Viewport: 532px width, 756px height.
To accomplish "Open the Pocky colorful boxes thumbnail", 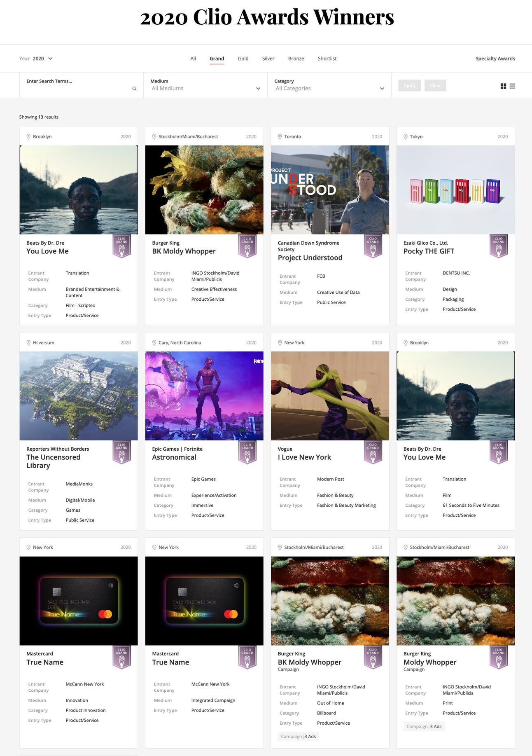I will click(455, 190).
